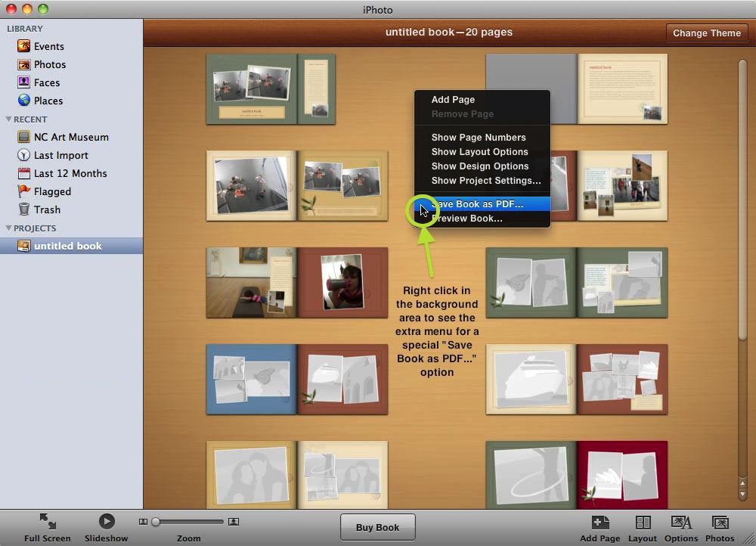This screenshot has height=546, width=756.
Task: Choose Preview Book from context menu
Action: coord(466,219)
